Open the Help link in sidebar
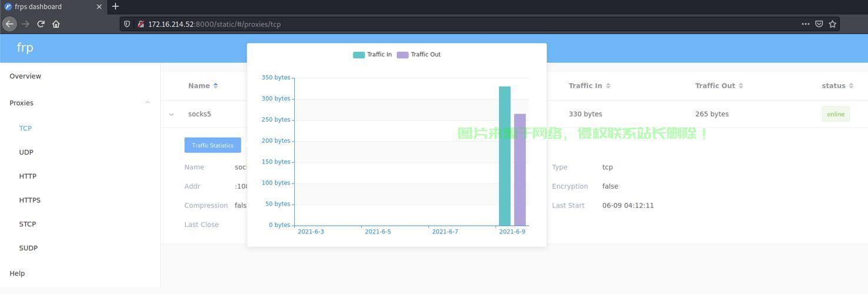The height and width of the screenshot is (294, 868). click(x=17, y=273)
